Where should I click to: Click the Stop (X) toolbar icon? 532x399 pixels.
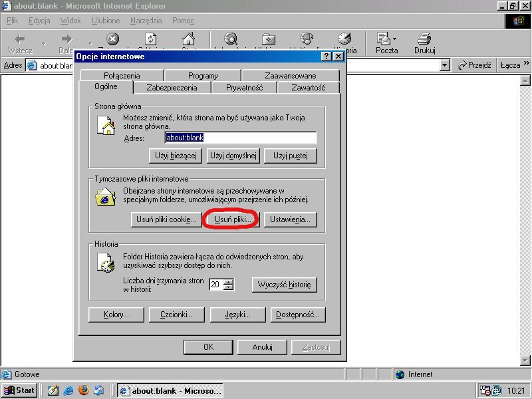(113, 39)
